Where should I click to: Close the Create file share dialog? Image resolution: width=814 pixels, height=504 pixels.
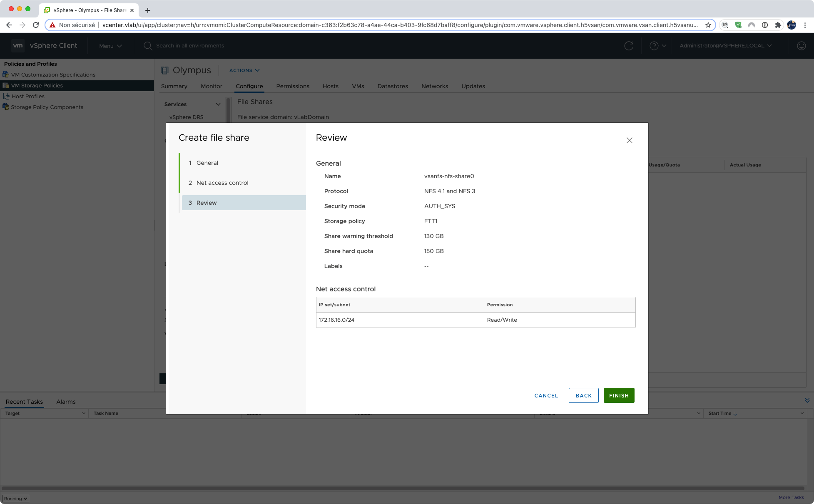pos(629,140)
